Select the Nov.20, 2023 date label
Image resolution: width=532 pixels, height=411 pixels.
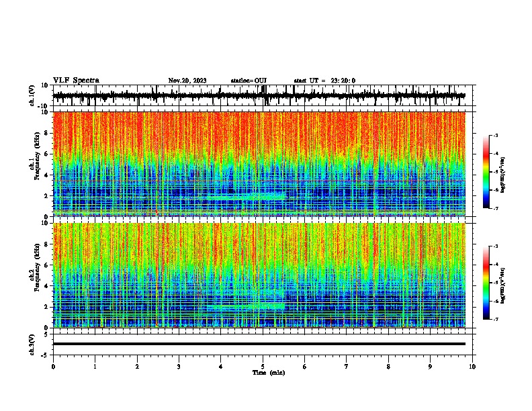point(187,81)
